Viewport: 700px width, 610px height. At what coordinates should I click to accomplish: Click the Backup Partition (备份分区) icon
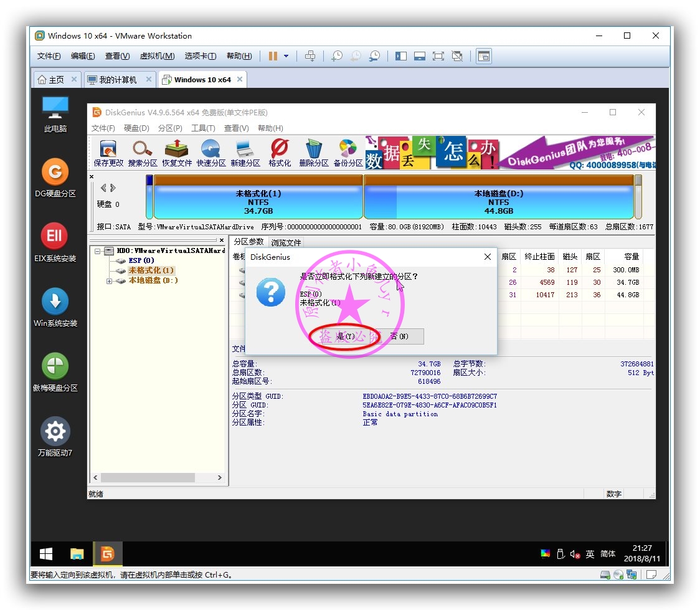[348, 153]
